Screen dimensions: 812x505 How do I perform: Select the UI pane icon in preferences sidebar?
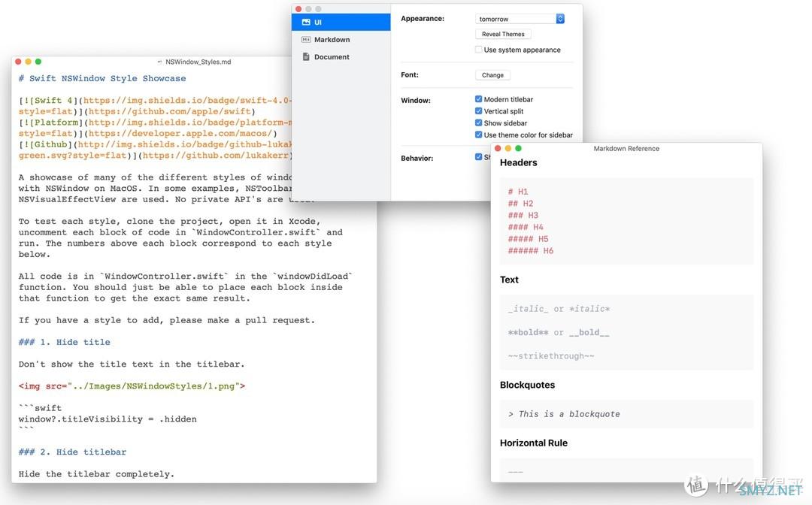point(306,23)
